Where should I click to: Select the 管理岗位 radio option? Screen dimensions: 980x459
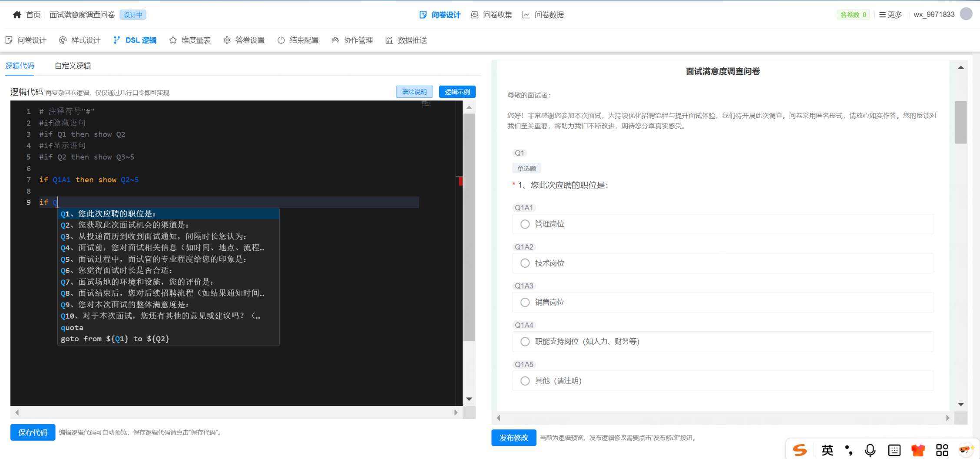pos(525,224)
